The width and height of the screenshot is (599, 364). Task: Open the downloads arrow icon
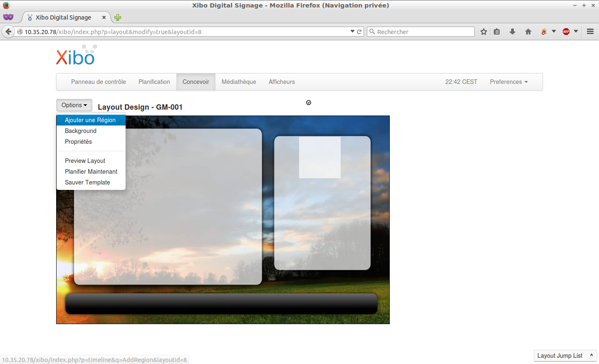[512, 32]
